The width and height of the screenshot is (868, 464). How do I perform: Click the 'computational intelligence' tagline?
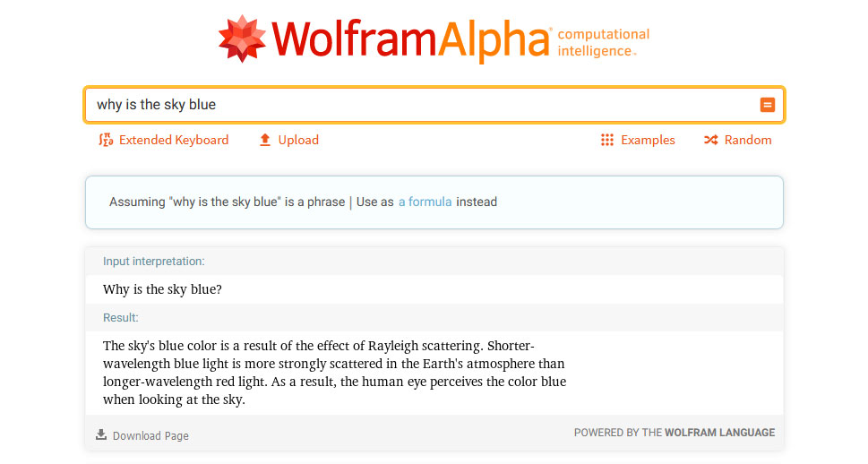(604, 43)
